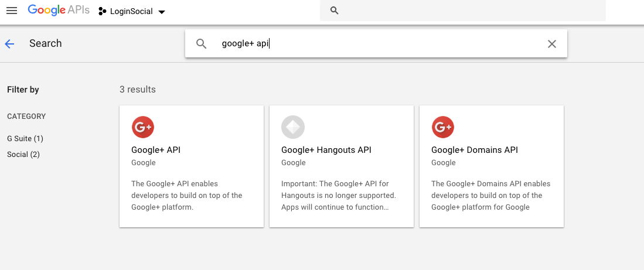
Task: Clear the search with the X icon
Action: pyautogui.click(x=551, y=44)
